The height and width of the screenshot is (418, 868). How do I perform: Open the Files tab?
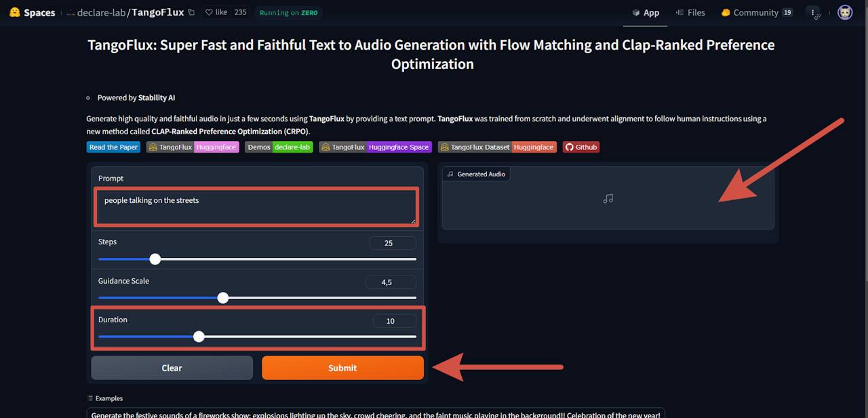coord(691,12)
